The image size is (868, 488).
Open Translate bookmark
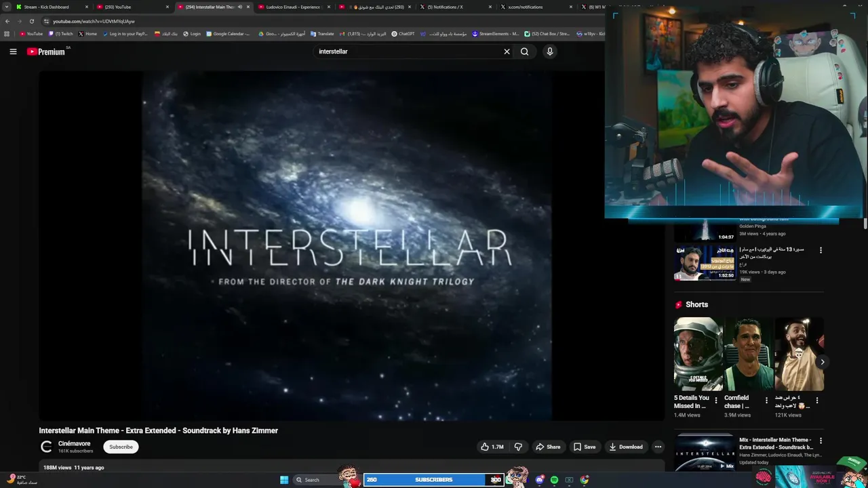click(x=322, y=33)
